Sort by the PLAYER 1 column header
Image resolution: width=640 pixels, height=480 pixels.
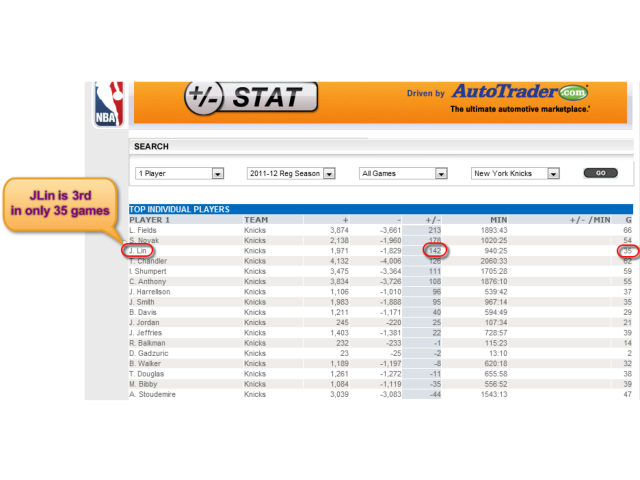pos(149,220)
